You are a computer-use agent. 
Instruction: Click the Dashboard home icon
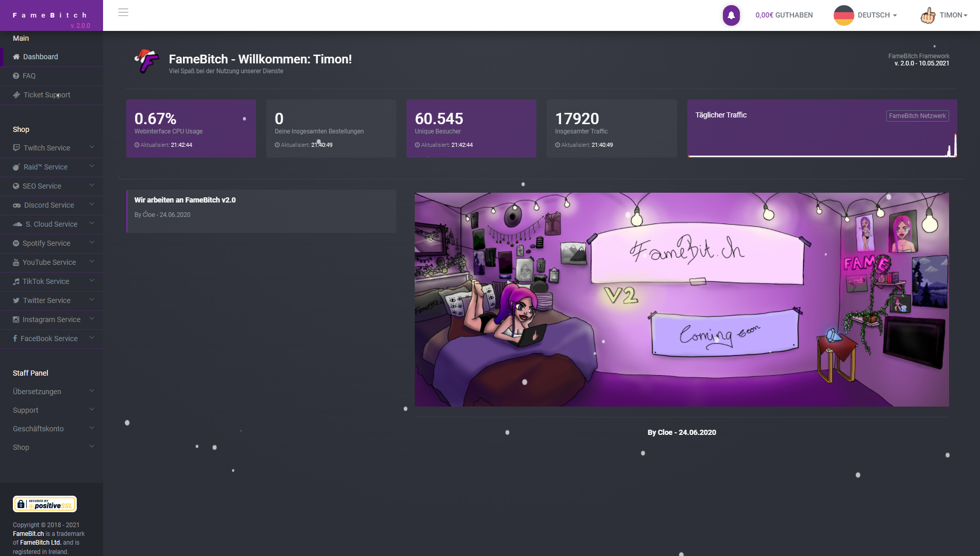click(x=16, y=57)
